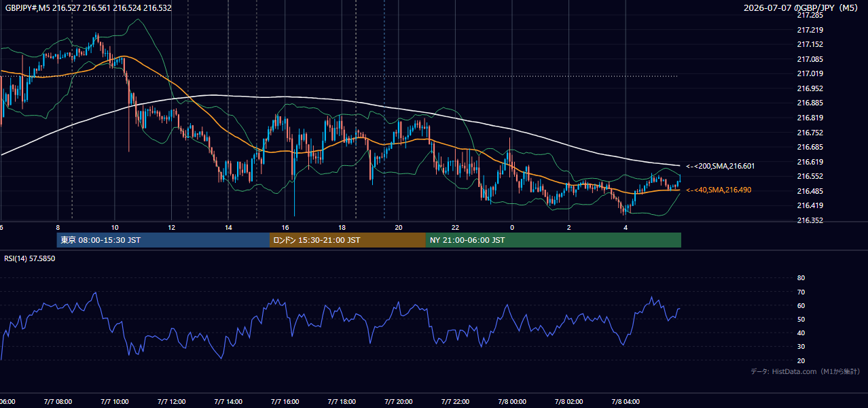868x408 pixels.
Task: Click RSI scale level 60
Action: coord(801,305)
